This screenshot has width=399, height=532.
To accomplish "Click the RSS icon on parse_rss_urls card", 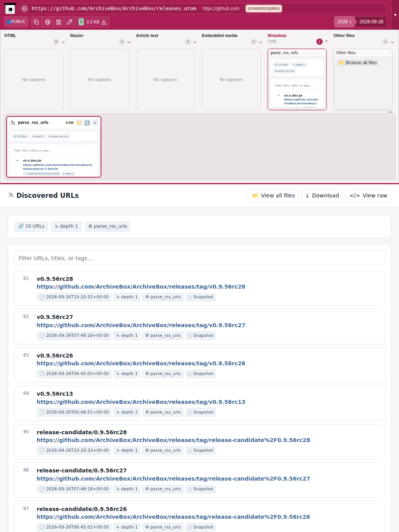I will point(13,123).
